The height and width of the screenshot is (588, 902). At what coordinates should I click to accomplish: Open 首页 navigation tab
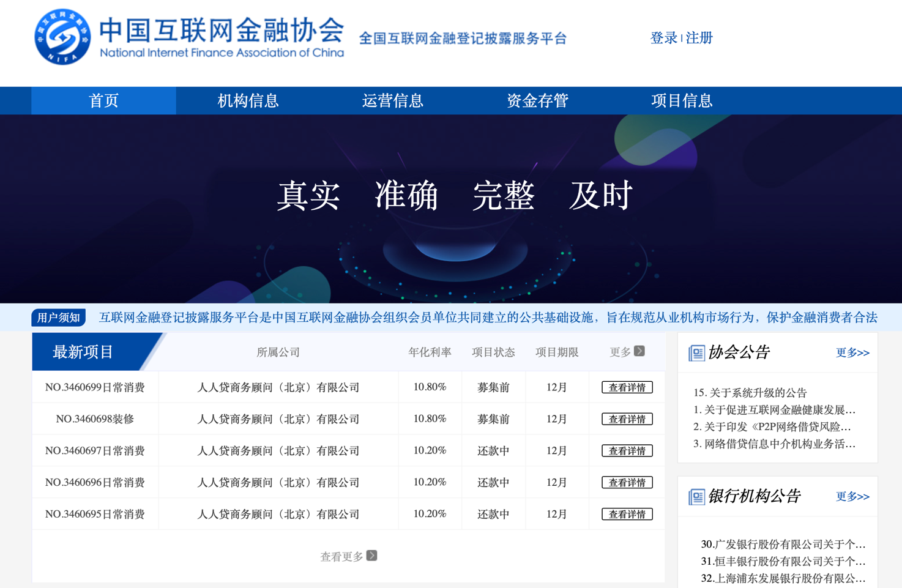pyautogui.click(x=103, y=101)
